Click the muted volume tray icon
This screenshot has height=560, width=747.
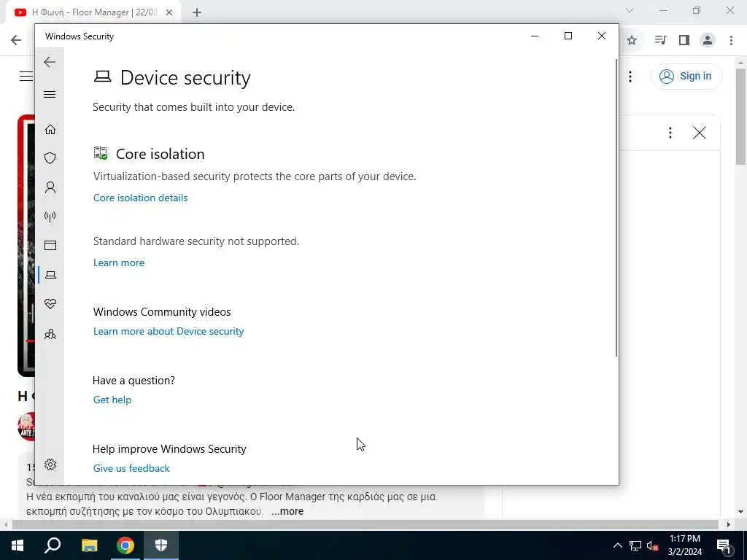pyautogui.click(x=652, y=545)
